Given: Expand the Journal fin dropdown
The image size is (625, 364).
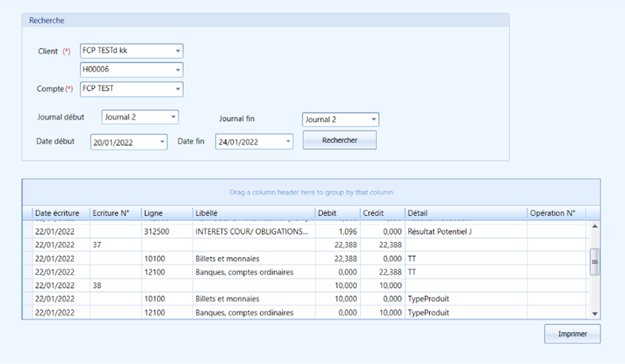Looking at the screenshot, I should click(374, 119).
